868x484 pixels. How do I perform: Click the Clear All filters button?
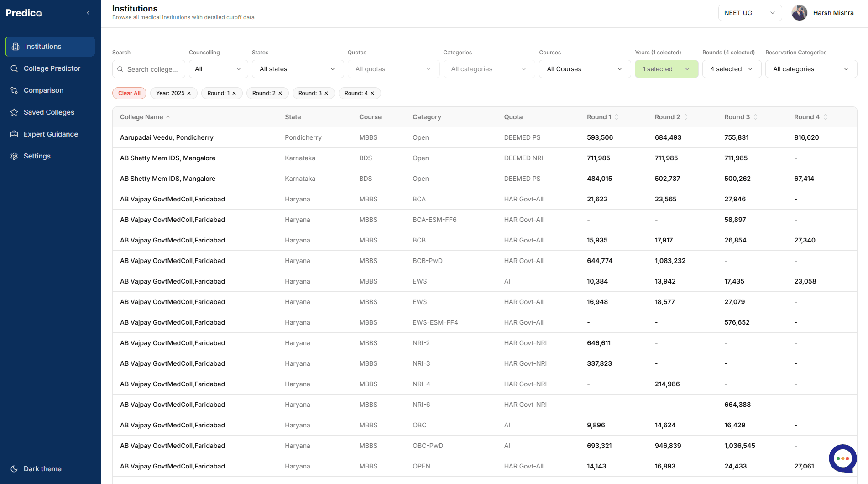coord(129,93)
